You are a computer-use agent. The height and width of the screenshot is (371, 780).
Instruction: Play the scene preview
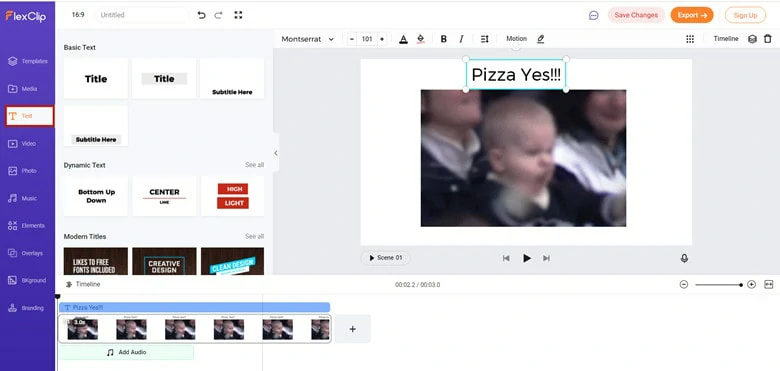527,258
